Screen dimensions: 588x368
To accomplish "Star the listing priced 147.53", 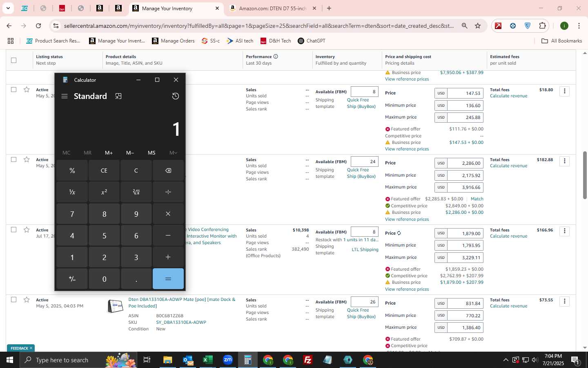I will click(27, 90).
